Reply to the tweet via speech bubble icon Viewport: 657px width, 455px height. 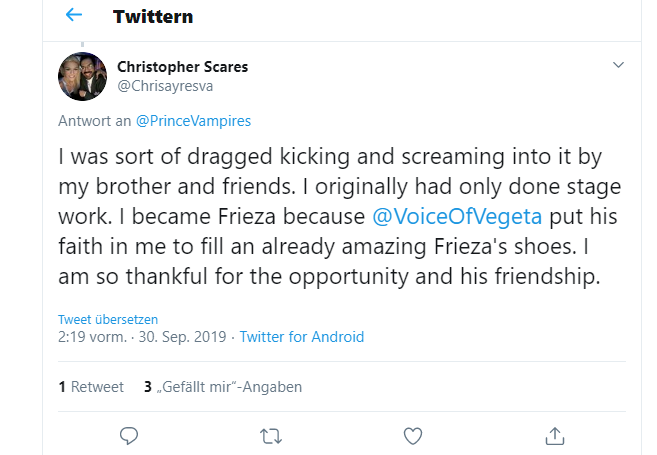[129, 436]
